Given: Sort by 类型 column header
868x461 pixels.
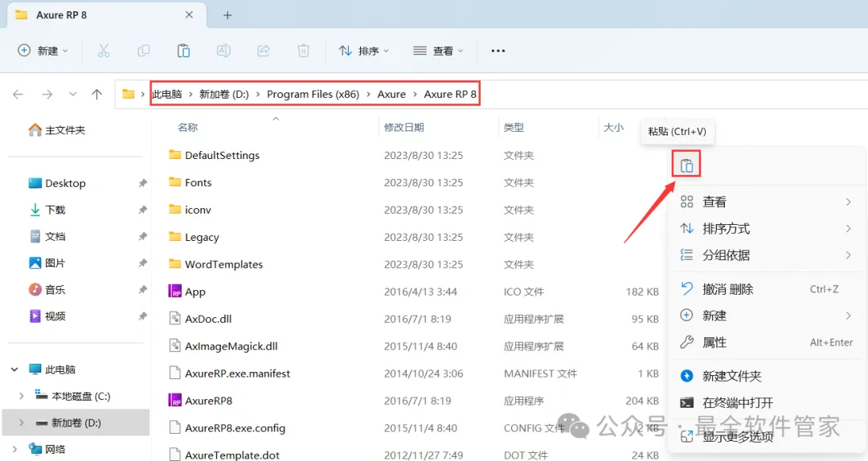Looking at the screenshot, I should pyautogui.click(x=514, y=127).
